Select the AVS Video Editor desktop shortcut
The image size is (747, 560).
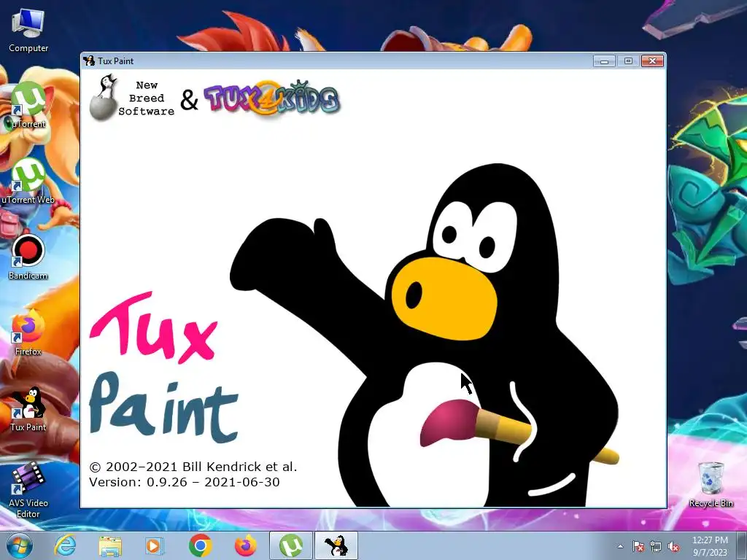coord(28,491)
